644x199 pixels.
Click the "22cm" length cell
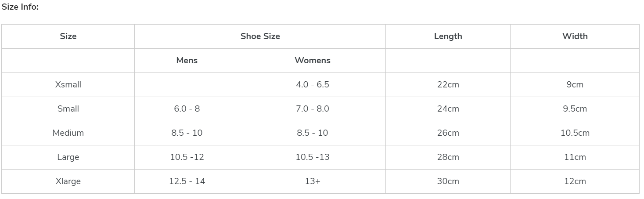pos(448,85)
